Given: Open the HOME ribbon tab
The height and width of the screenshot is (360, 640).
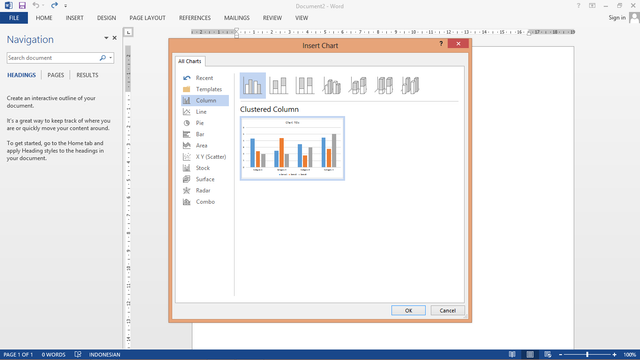Looking at the screenshot, I should tap(44, 18).
